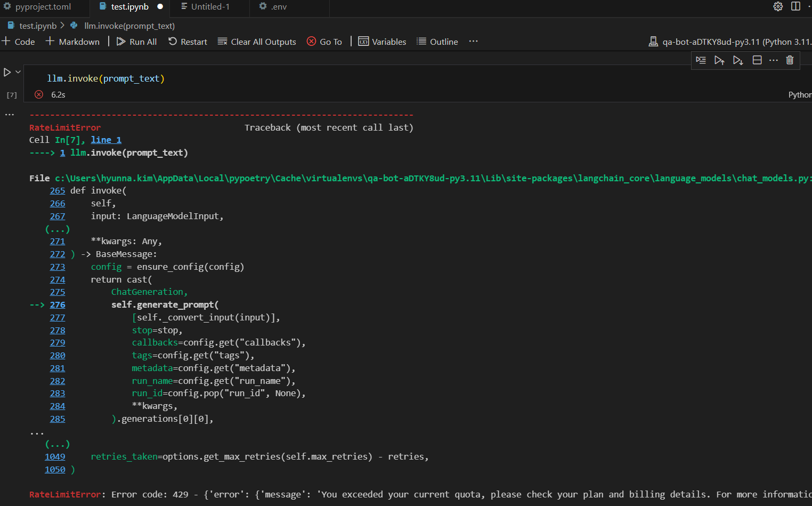Open line 265 link in traceback
This screenshot has width=812, height=506.
point(58,190)
